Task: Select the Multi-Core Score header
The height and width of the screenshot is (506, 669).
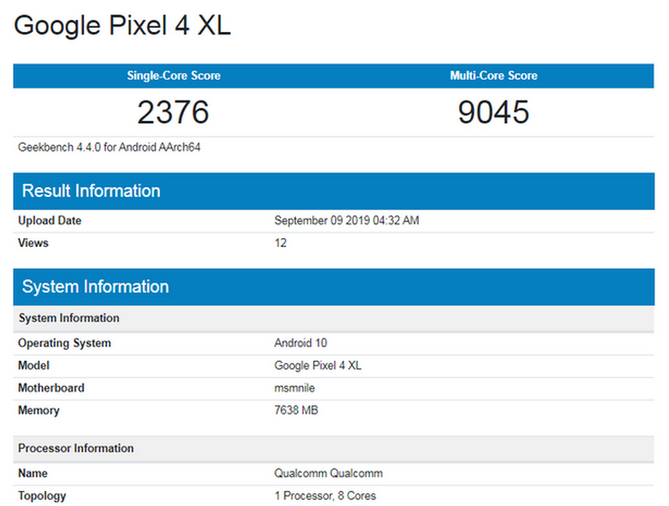Action: pos(494,76)
